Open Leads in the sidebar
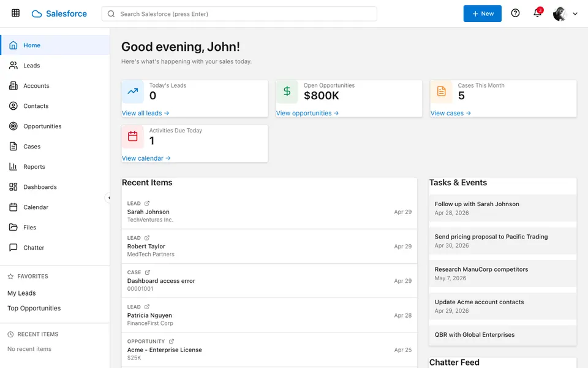588x368 pixels. [55, 66]
